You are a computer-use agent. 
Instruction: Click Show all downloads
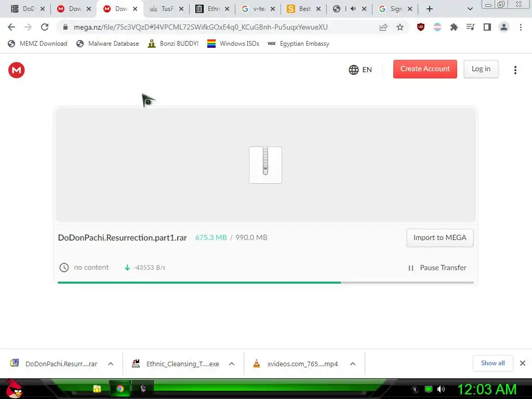[493, 363]
